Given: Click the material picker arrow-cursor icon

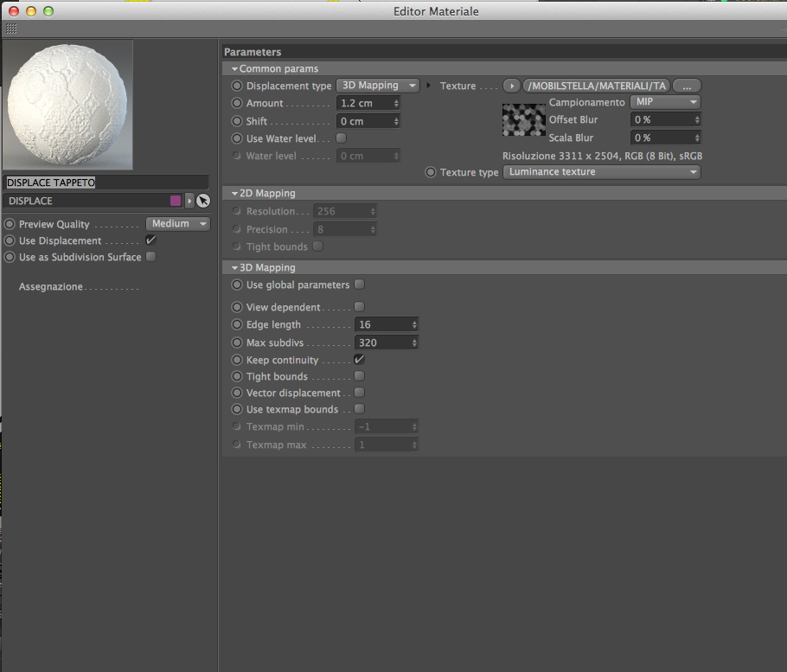Looking at the screenshot, I should click(202, 201).
